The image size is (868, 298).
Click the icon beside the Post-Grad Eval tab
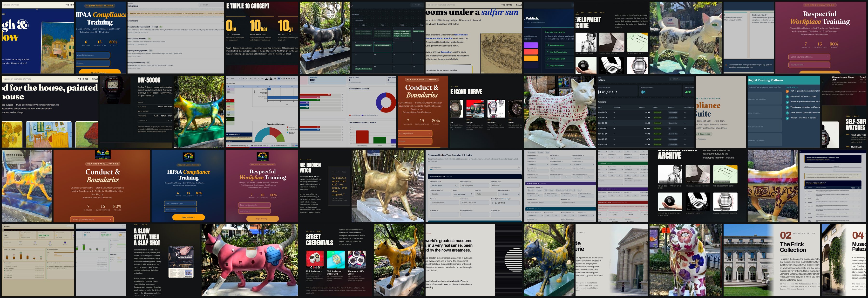click(252, 146)
